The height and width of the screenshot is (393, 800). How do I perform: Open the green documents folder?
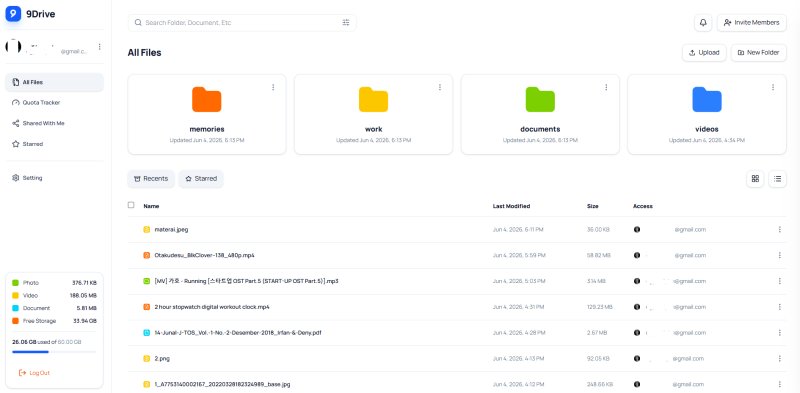point(540,114)
